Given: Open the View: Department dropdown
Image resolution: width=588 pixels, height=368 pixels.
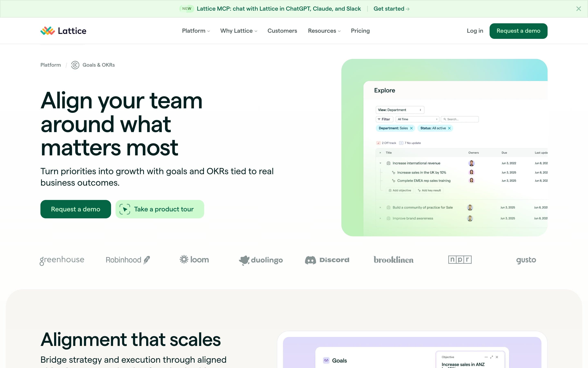Looking at the screenshot, I should click(x=400, y=110).
